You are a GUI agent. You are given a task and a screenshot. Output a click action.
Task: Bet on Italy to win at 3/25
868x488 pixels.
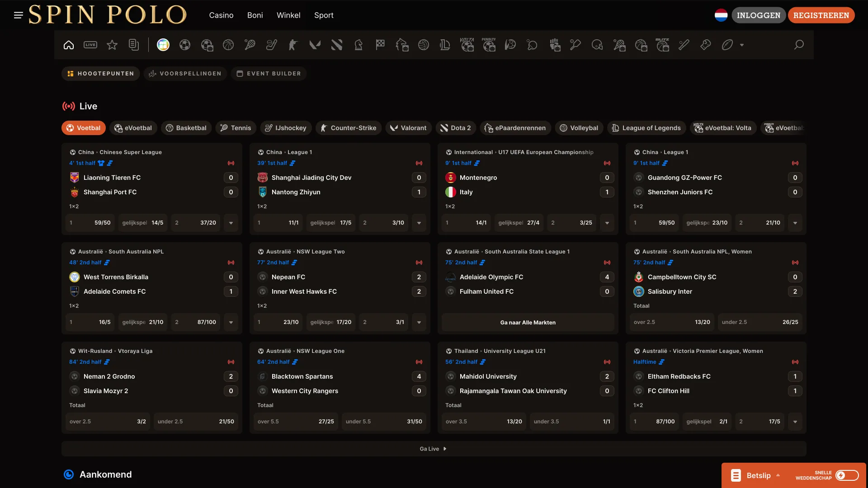coord(571,223)
